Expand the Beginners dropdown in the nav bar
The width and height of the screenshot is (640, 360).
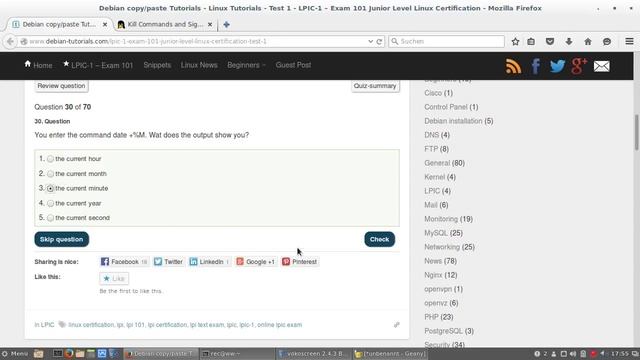[x=246, y=65]
